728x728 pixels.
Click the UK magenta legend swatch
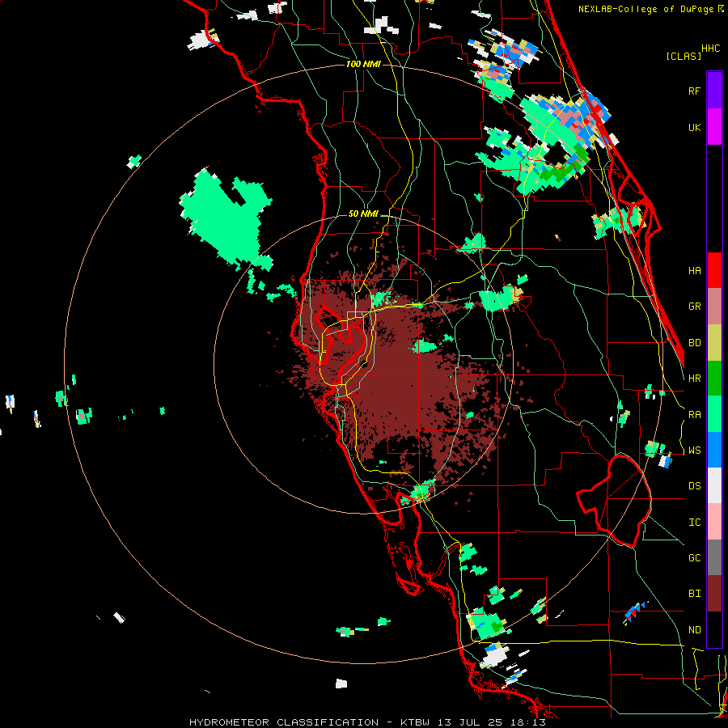click(714, 127)
